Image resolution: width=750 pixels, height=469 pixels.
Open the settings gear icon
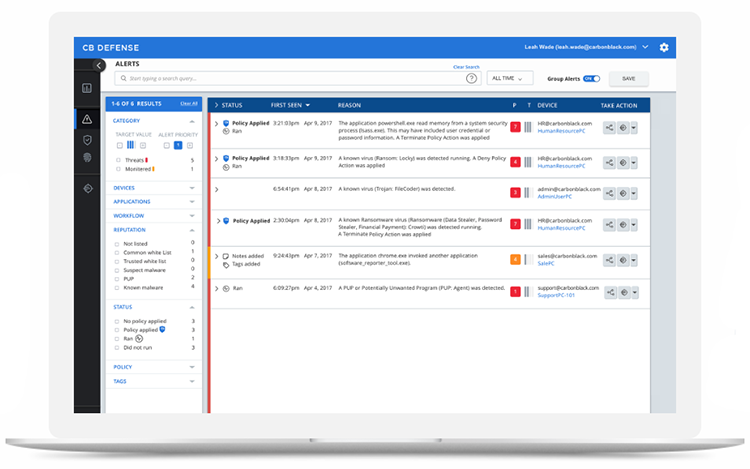pos(664,47)
